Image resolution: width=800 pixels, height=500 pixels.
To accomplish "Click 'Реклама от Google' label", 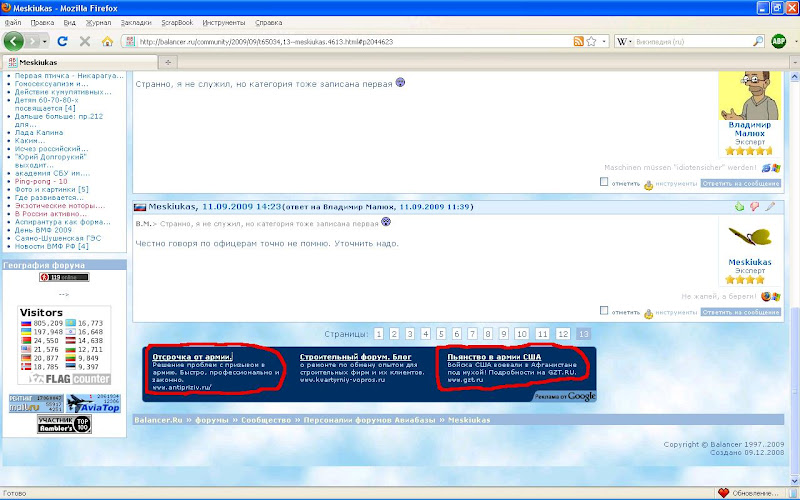I will pyautogui.click(x=565, y=396).
